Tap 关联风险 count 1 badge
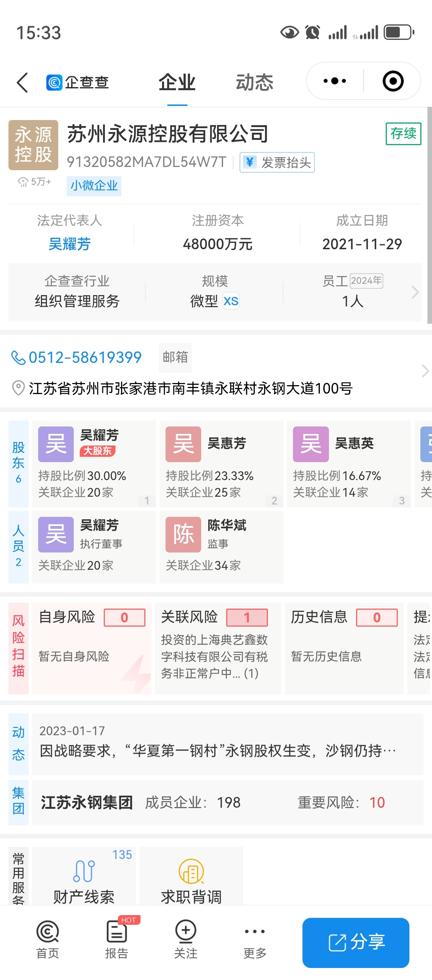This screenshot has width=432, height=980. [247, 617]
